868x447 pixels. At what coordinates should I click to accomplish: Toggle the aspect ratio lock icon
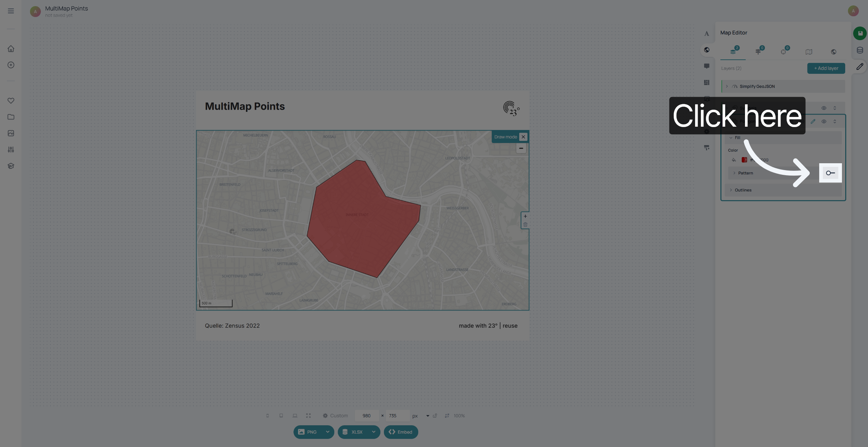point(435,416)
